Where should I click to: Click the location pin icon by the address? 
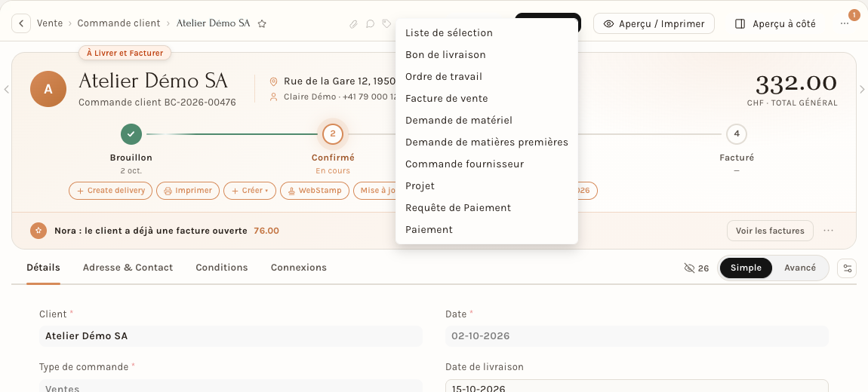pyautogui.click(x=273, y=81)
